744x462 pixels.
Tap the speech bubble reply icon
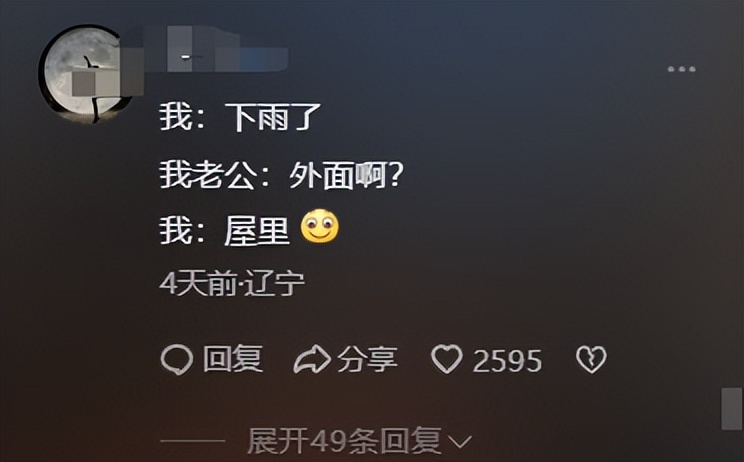[x=177, y=360]
